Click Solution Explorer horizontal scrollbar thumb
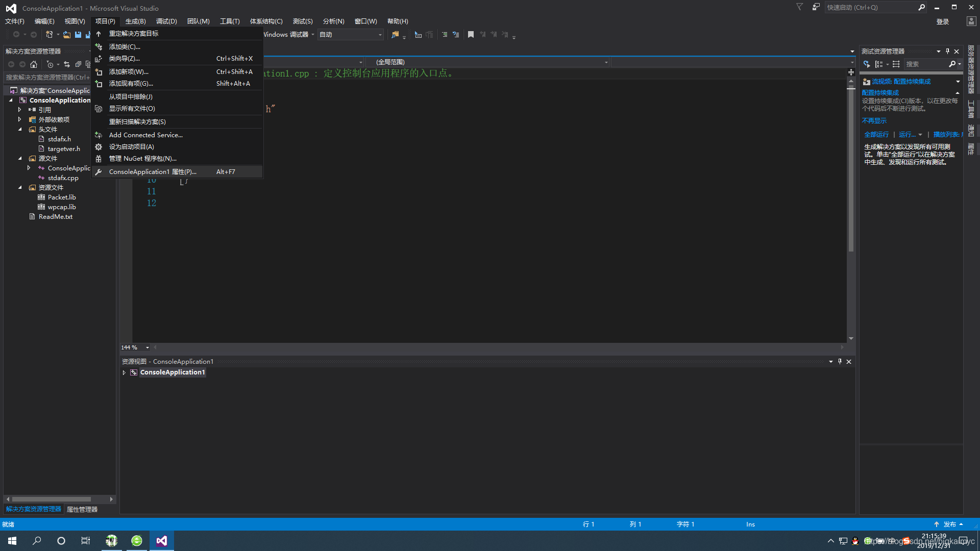This screenshot has width=980, height=551. (x=51, y=499)
